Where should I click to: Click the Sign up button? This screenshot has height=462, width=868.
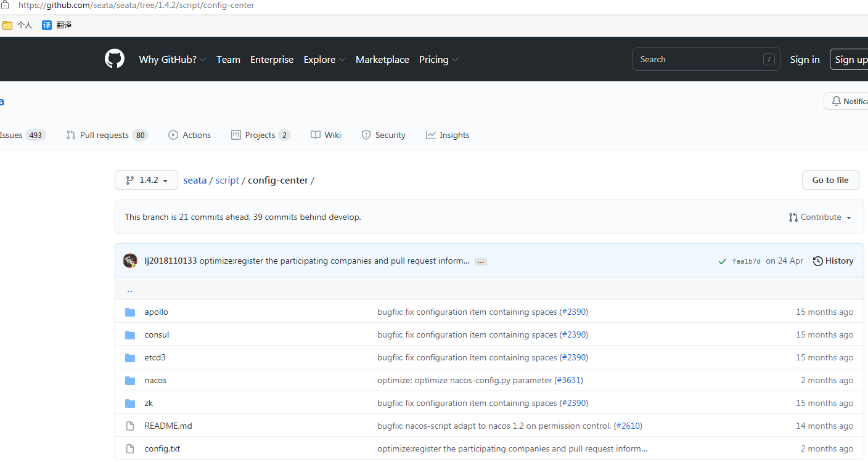point(849,59)
